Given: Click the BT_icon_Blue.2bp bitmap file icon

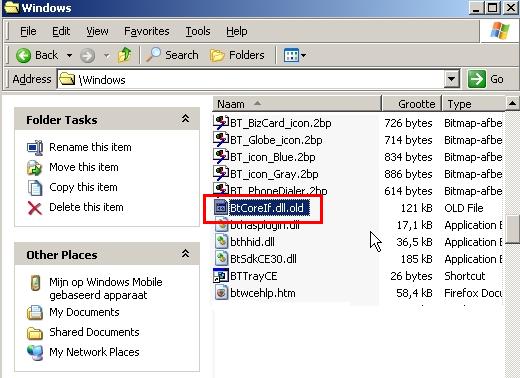Looking at the screenshot, I should (221, 157).
